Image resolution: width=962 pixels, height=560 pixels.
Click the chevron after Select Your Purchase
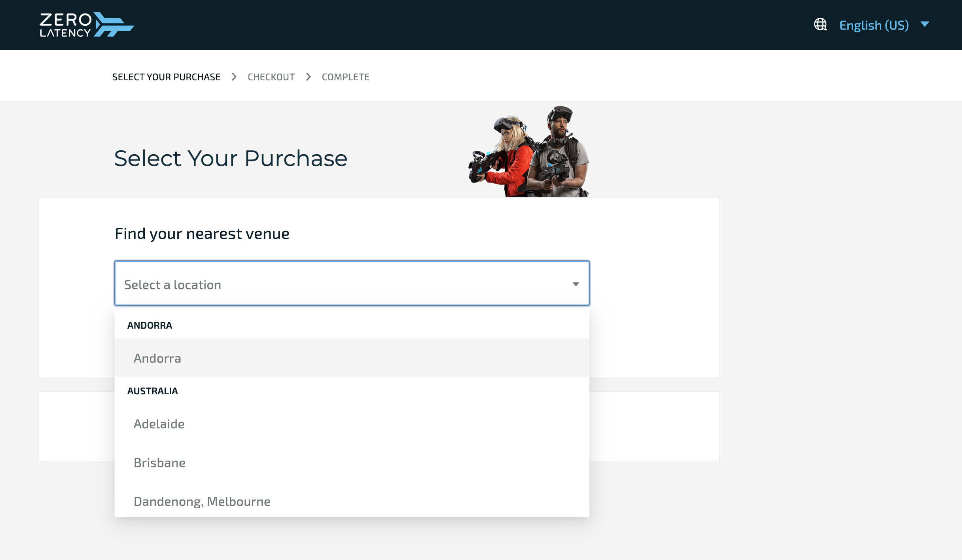tap(234, 77)
